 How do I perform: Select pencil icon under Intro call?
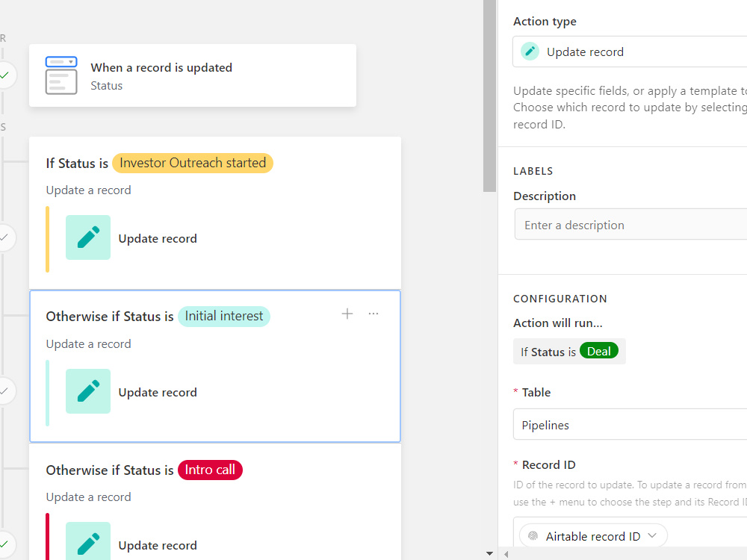(x=88, y=541)
